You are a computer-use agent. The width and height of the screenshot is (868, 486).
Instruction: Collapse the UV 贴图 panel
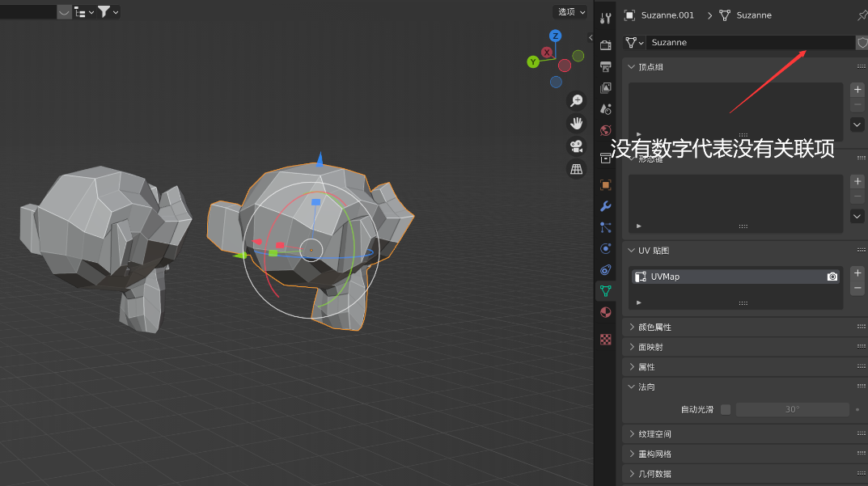631,251
